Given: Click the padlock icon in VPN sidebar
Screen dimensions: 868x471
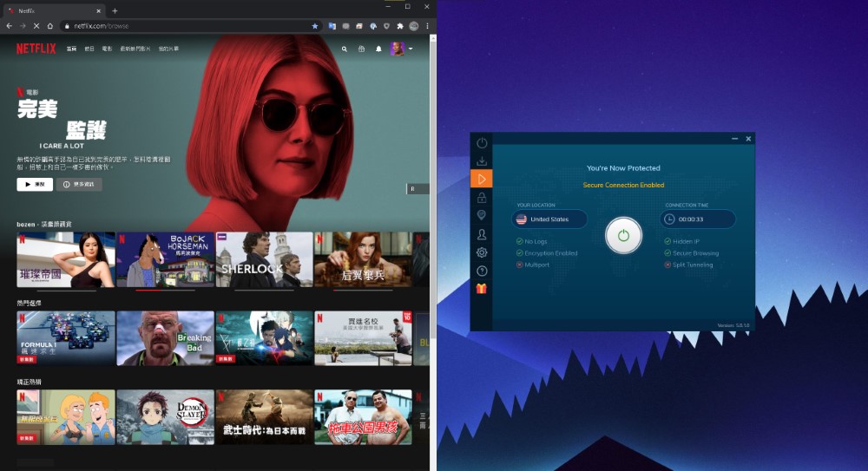Looking at the screenshot, I should click(482, 198).
